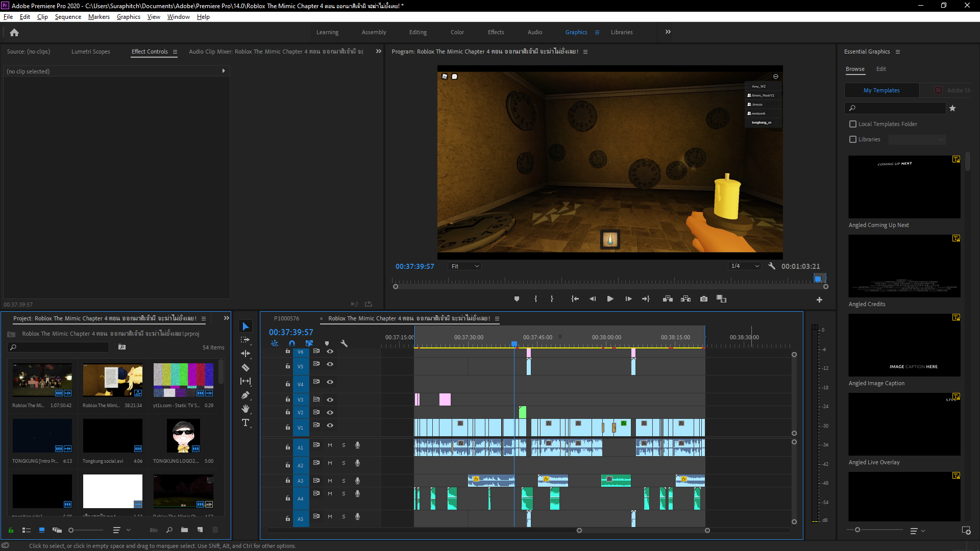The width and height of the screenshot is (980, 551).
Task: Open Timeline display settings wrench
Action: coord(344,344)
